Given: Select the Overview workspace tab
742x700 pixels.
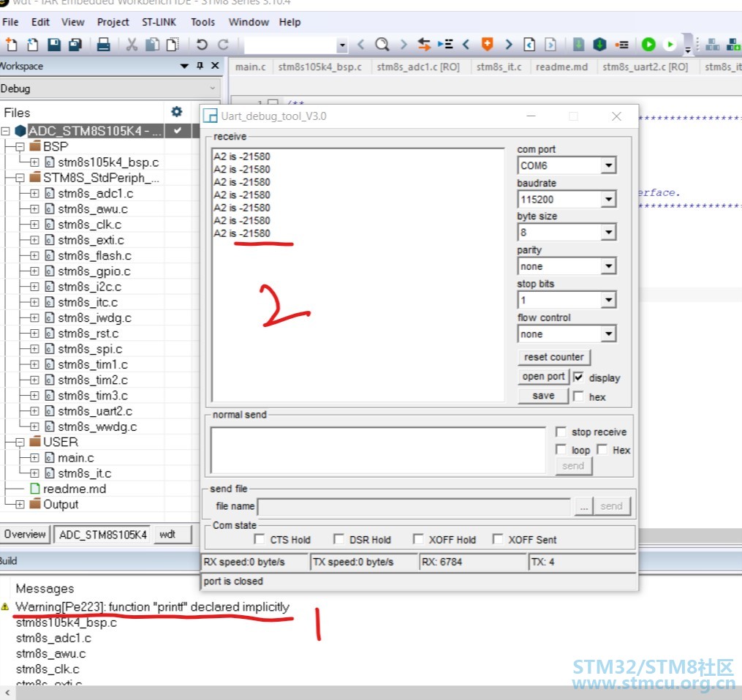Looking at the screenshot, I should click(25, 534).
